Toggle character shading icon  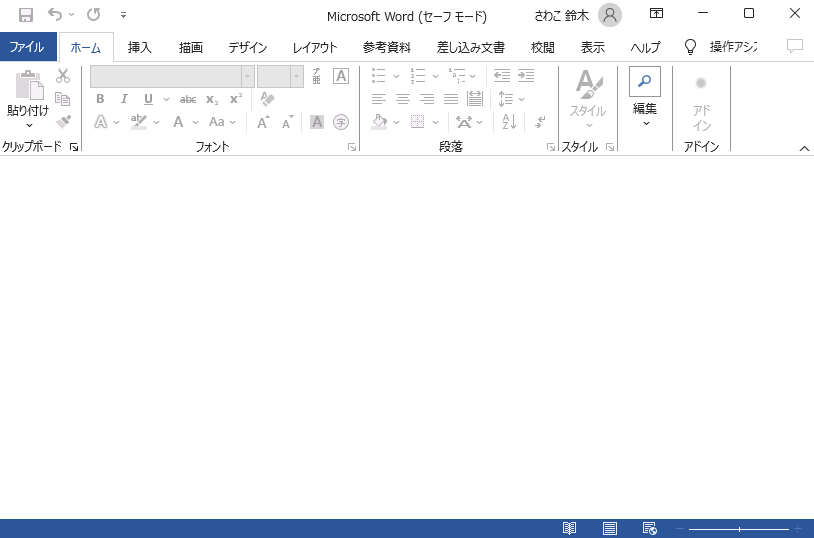click(317, 122)
